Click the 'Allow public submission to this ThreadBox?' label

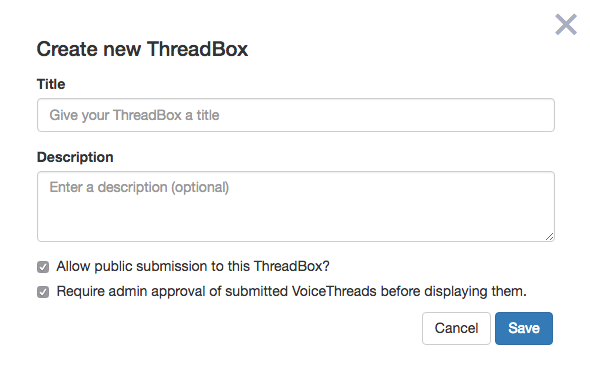tap(193, 266)
